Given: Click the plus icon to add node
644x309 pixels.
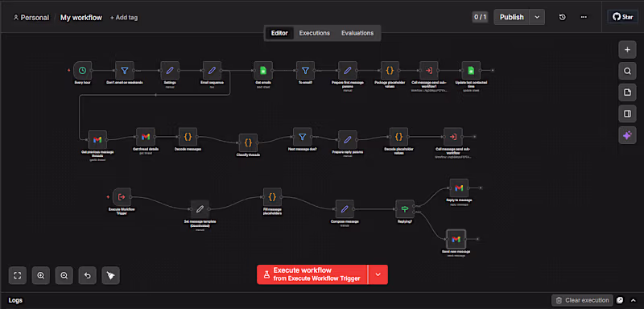Looking at the screenshot, I should point(627,50).
